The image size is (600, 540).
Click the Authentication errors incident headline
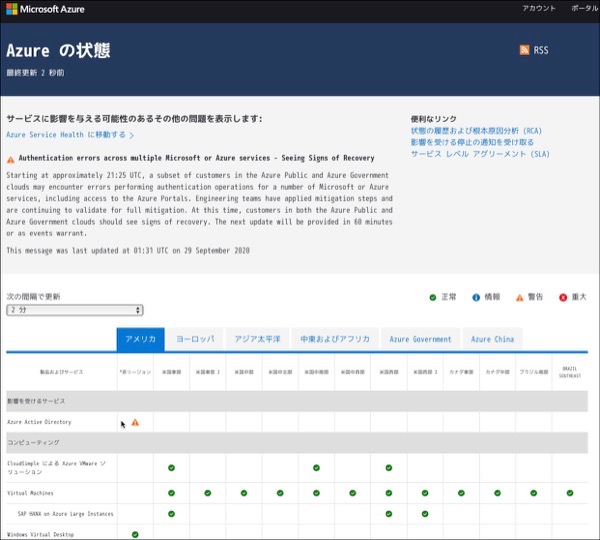[196, 158]
